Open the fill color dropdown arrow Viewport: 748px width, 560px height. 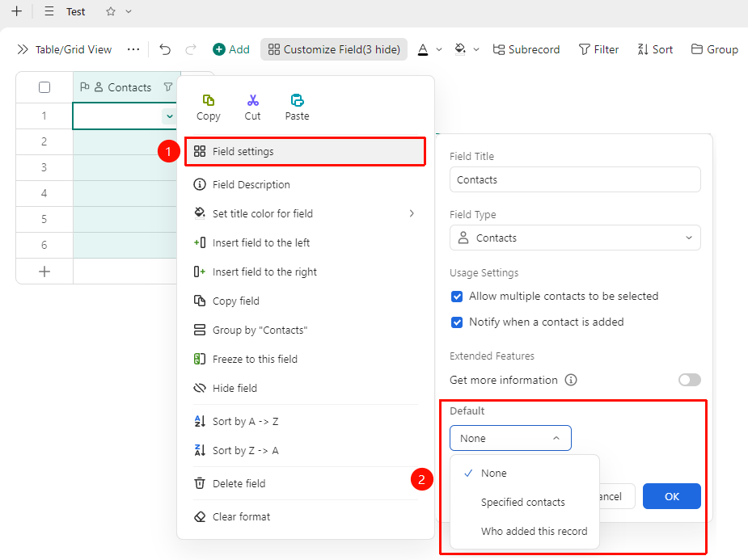[476, 49]
